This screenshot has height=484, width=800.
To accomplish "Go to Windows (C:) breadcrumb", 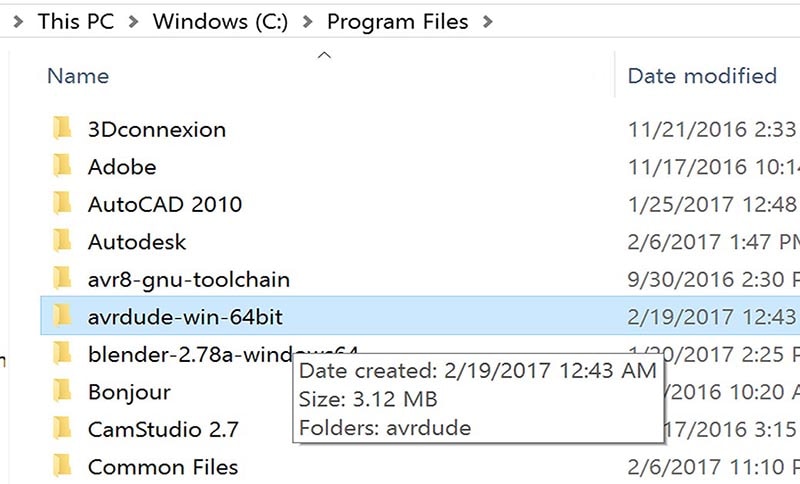I will [220, 21].
